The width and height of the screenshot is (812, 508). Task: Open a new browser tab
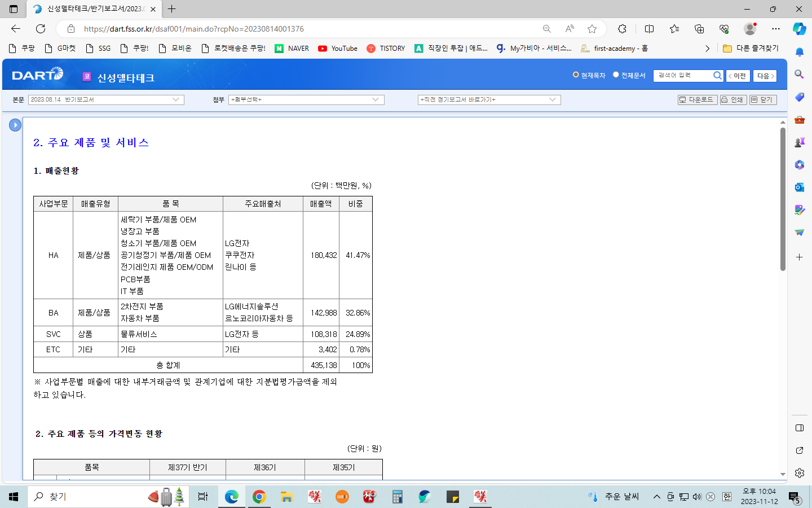click(x=172, y=9)
